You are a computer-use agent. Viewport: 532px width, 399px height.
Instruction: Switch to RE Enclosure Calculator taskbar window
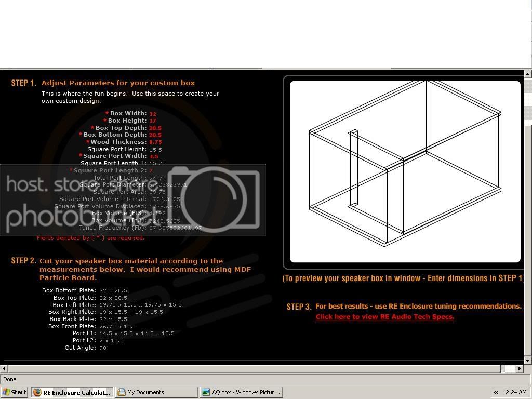tap(72, 392)
